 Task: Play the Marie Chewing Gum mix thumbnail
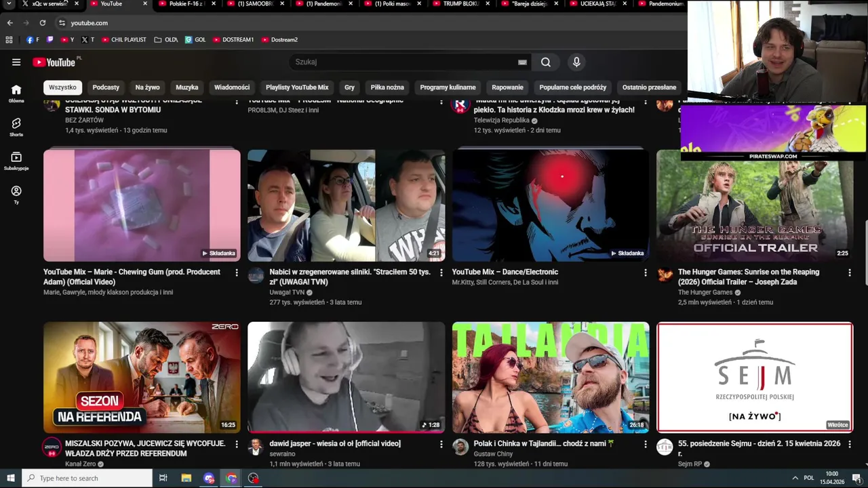[142, 205]
